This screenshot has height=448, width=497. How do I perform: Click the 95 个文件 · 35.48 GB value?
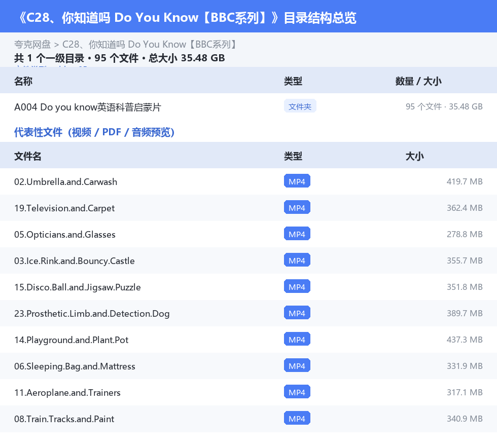(444, 106)
